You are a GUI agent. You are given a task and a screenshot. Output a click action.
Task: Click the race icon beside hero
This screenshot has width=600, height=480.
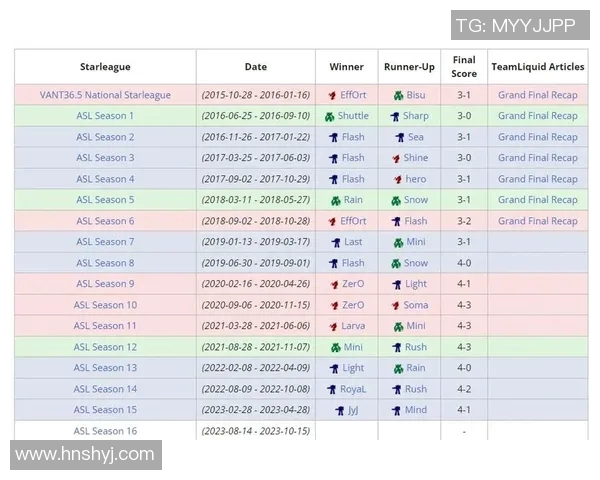397,179
